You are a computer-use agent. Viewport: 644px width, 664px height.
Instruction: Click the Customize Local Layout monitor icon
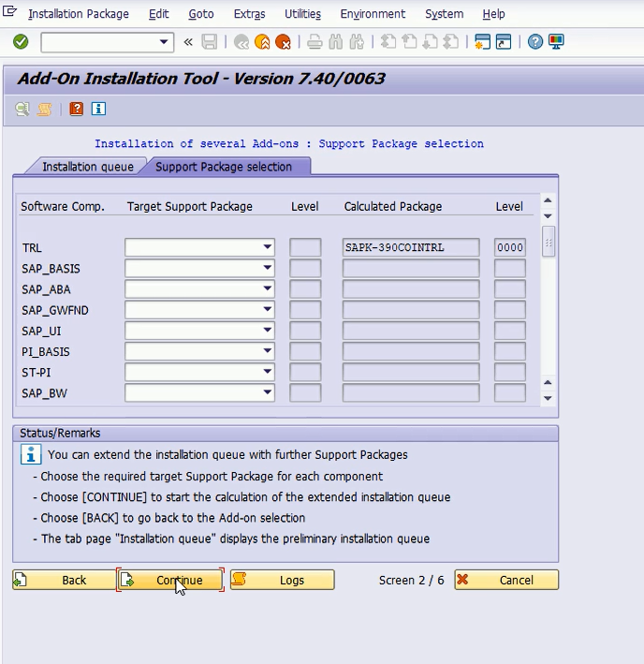556,42
